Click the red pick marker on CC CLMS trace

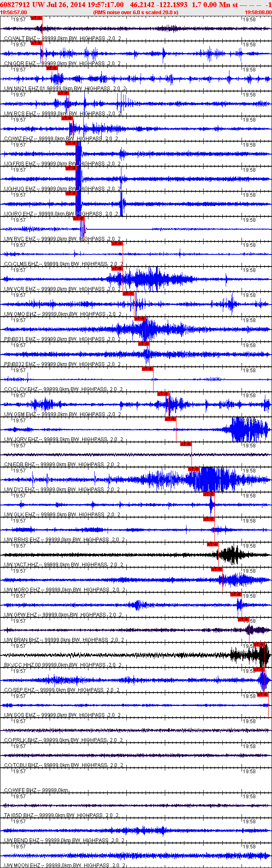(x=117, y=244)
